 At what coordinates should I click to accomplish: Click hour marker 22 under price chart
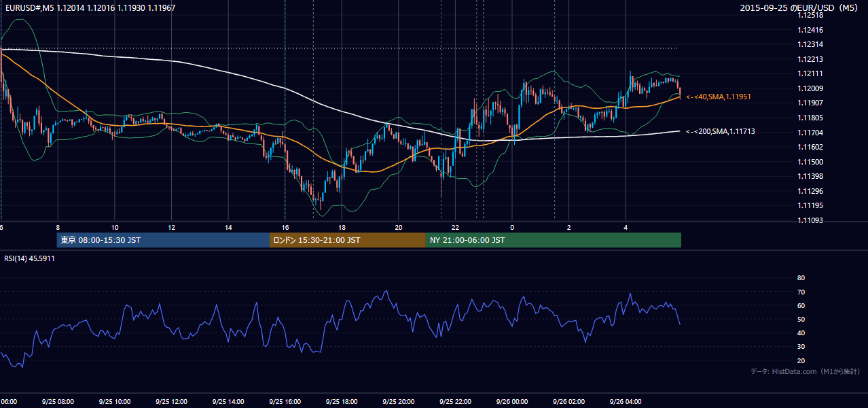pyautogui.click(x=456, y=227)
